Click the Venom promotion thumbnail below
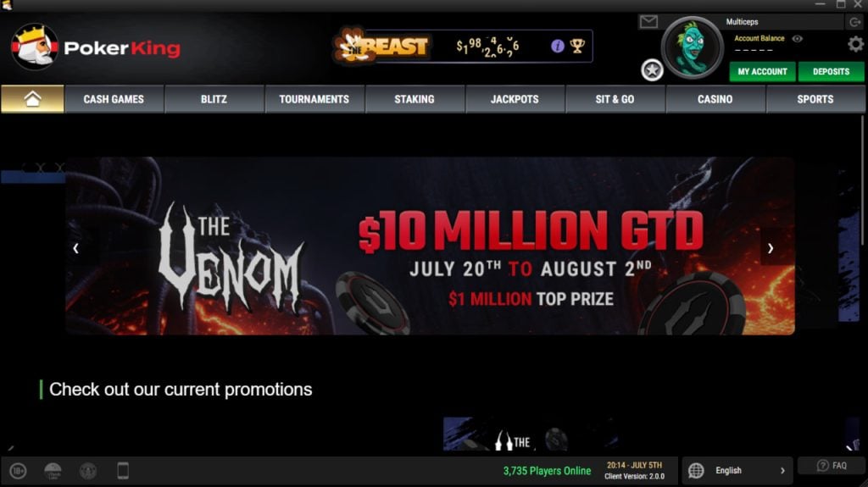This screenshot has width=868, height=487. click(531, 434)
